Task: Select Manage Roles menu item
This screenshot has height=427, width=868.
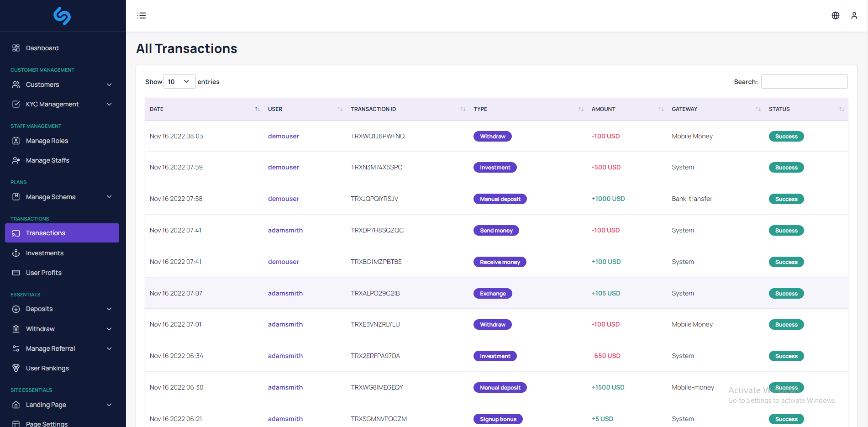Action: 47,141
